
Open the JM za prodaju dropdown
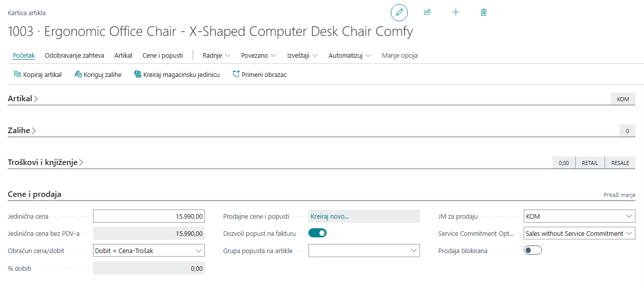point(579,217)
